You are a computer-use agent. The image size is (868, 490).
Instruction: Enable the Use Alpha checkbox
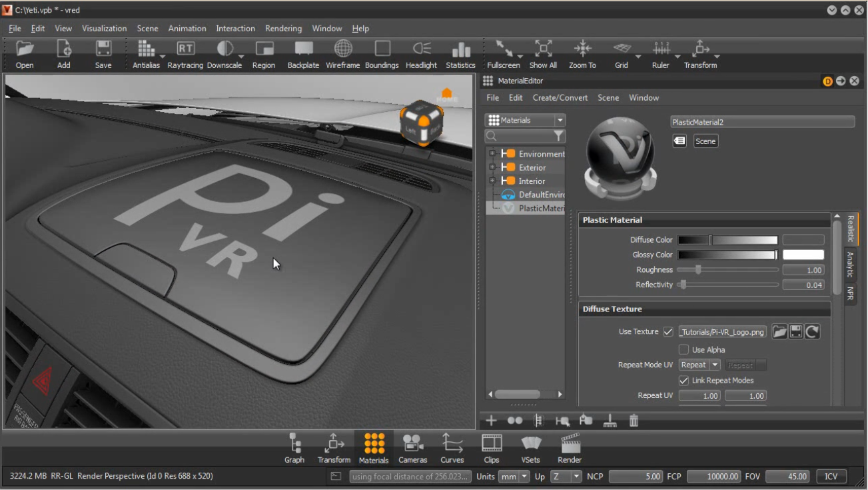(x=683, y=349)
